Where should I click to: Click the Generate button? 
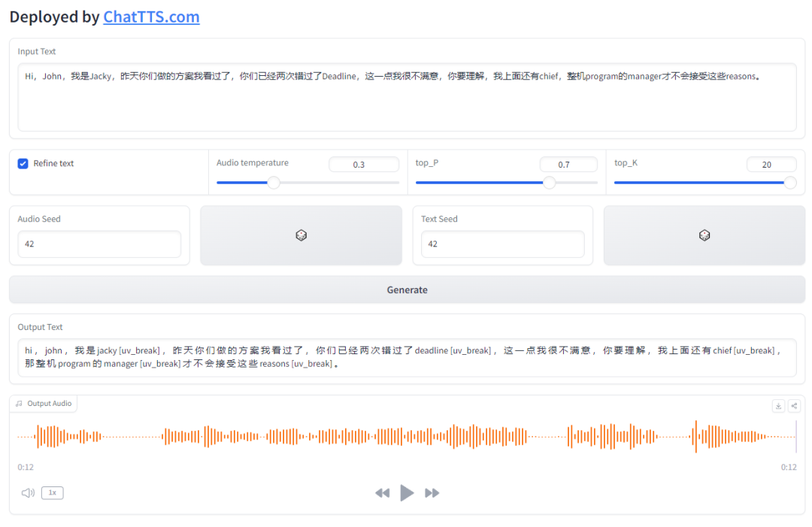click(x=407, y=290)
